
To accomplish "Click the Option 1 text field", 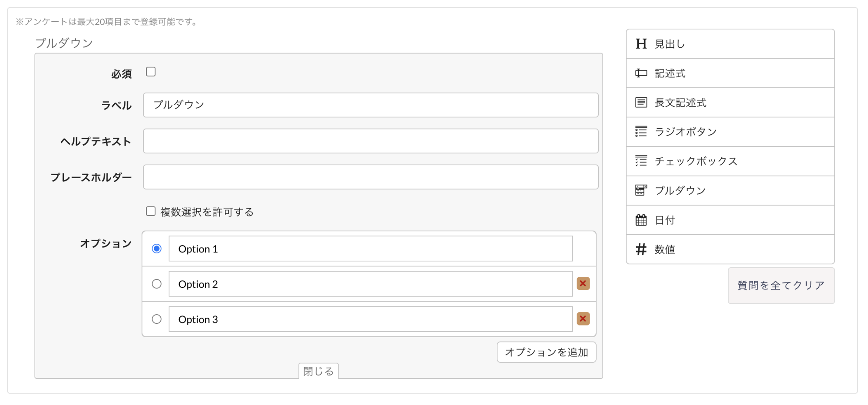I will (x=371, y=249).
